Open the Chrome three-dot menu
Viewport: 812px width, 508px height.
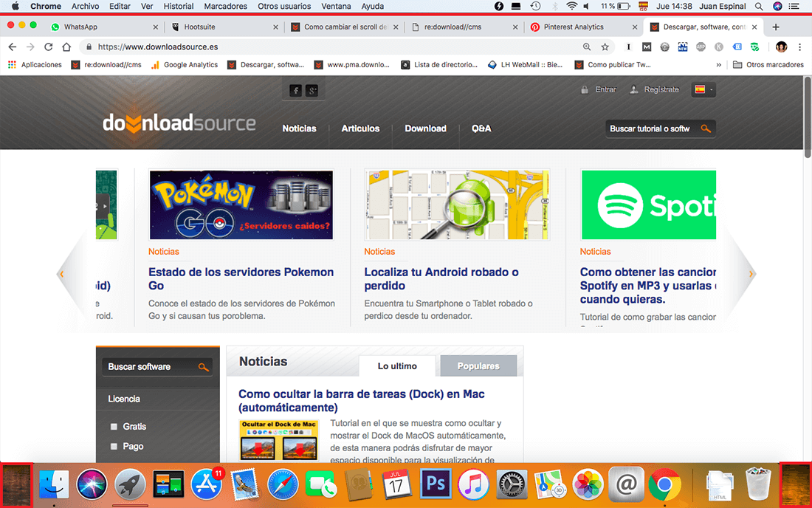pyautogui.click(x=799, y=47)
